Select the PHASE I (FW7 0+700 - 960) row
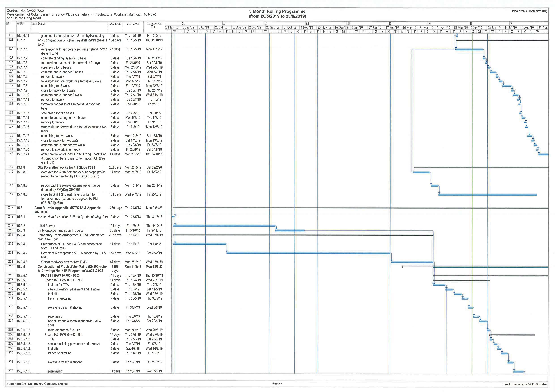555x392 pixels. click(x=60, y=275)
